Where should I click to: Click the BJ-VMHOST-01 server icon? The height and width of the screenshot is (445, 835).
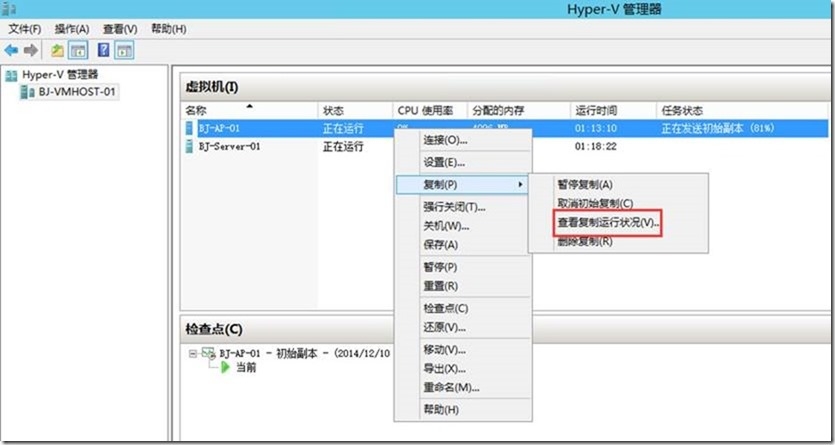pyautogui.click(x=28, y=92)
